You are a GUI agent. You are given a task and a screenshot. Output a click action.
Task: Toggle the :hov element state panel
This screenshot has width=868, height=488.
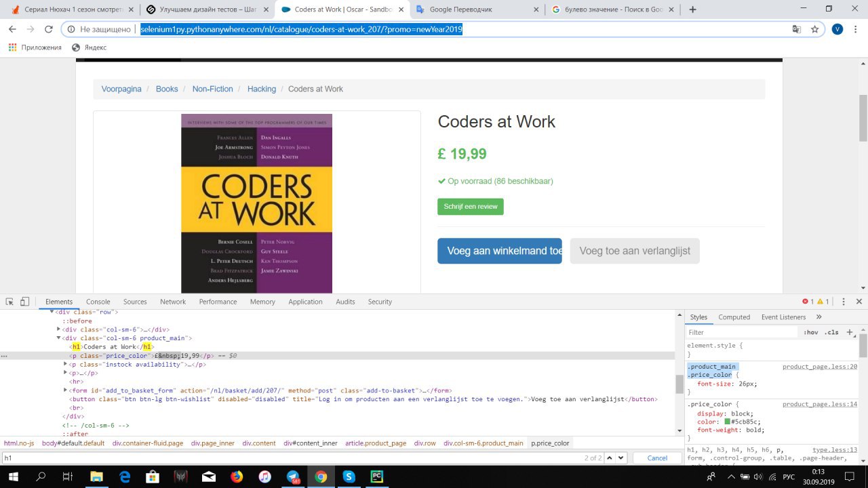point(810,332)
